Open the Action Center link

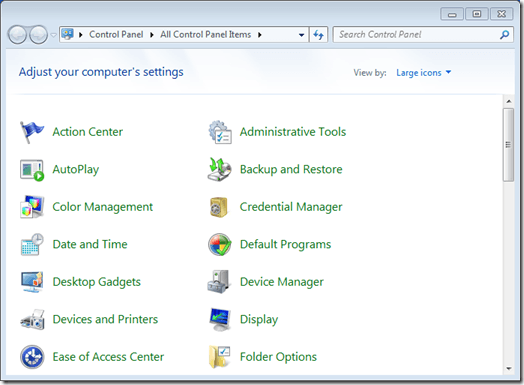88,132
